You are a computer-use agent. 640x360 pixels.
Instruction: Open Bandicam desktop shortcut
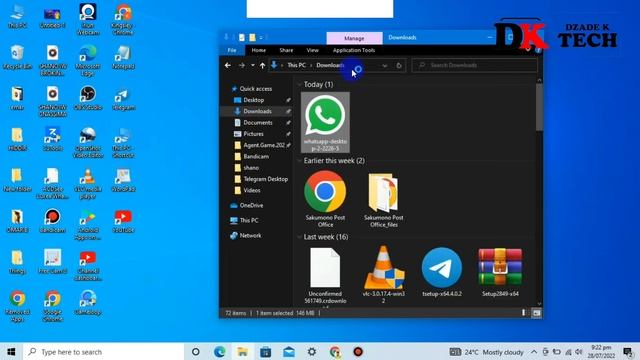click(52, 221)
